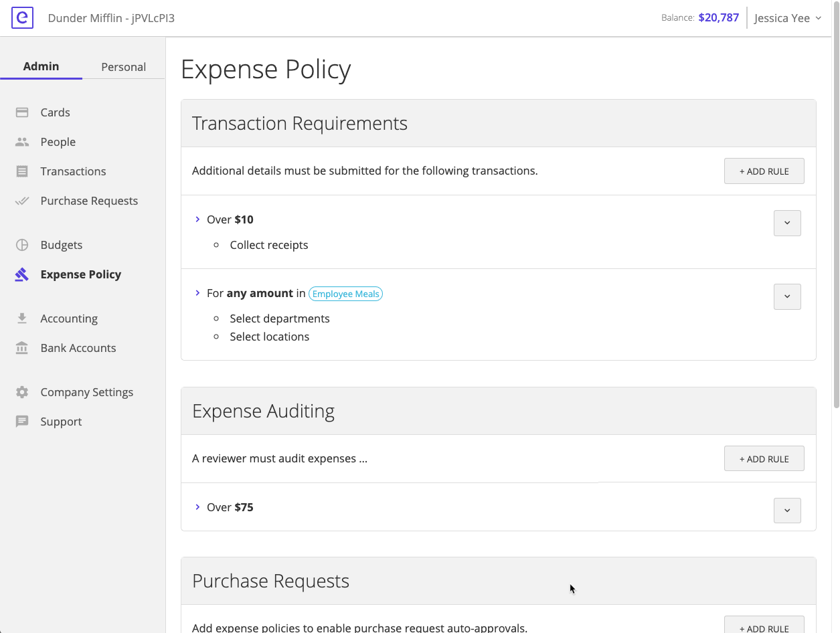Image resolution: width=840 pixels, height=633 pixels.
Task: Click the Budgets pie chart icon
Action: pyautogui.click(x=22, y=245)
